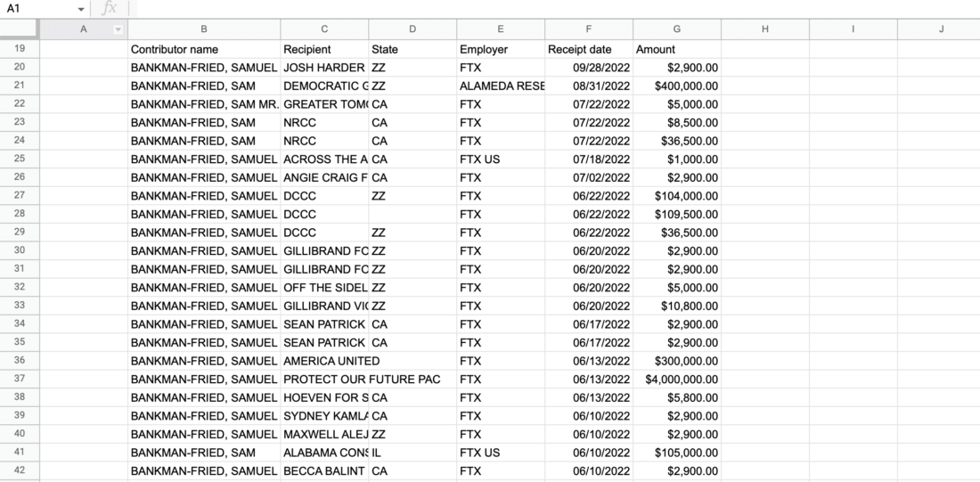The width and height of the screenshot is (980, 482).
Task: Select the 'JOSH HARDER' recipient cell
Action: (324, 68)
